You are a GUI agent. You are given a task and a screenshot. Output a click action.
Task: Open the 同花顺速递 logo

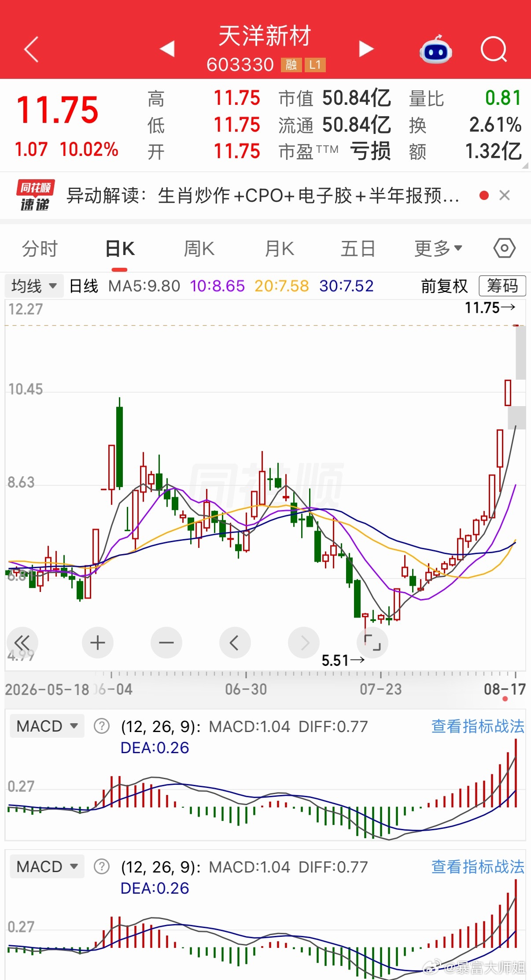point(35,195)
